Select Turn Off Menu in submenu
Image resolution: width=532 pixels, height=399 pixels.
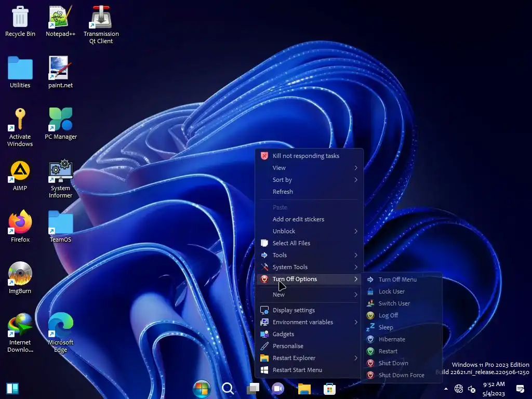coord(402,279)
